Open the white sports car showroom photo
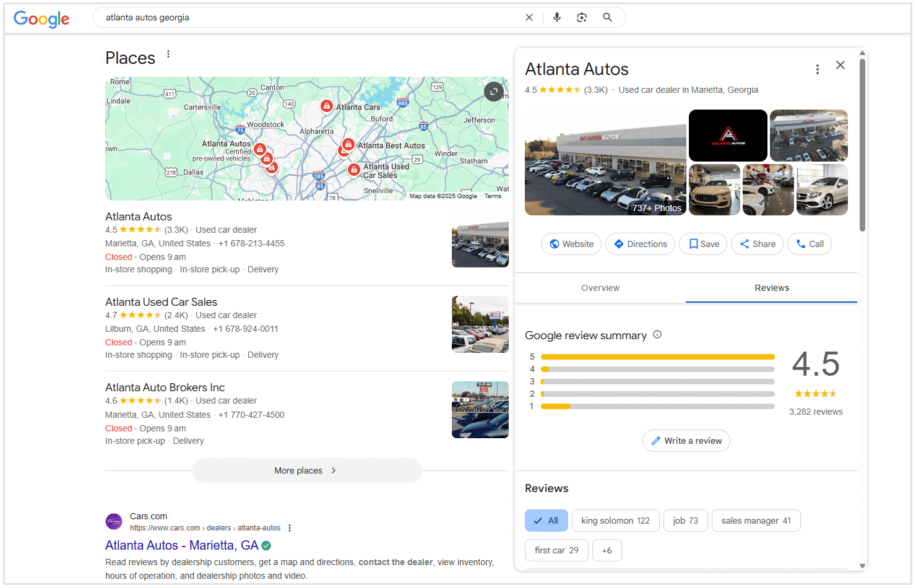Viewport: 916px width, 588px height. click(768, 189)
